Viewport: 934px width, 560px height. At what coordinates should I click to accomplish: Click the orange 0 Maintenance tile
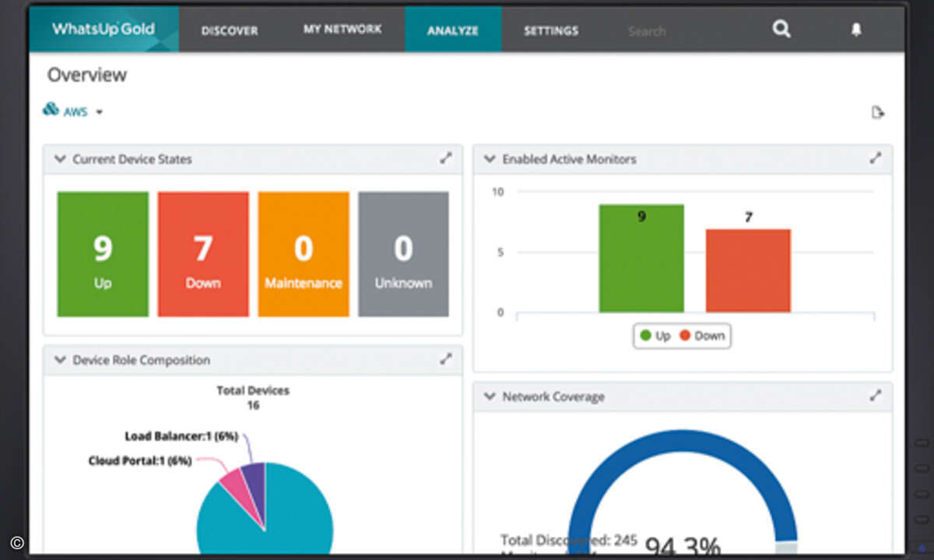point(304,254)
